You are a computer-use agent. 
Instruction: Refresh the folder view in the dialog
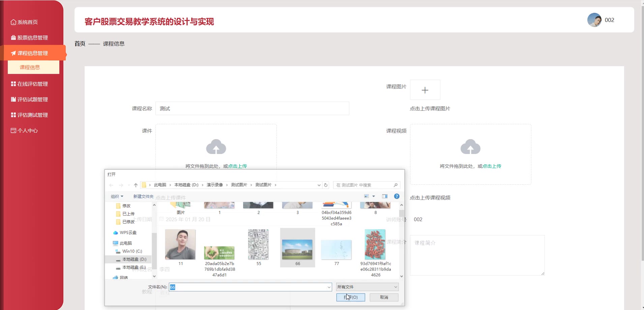[x=326, y=185]
